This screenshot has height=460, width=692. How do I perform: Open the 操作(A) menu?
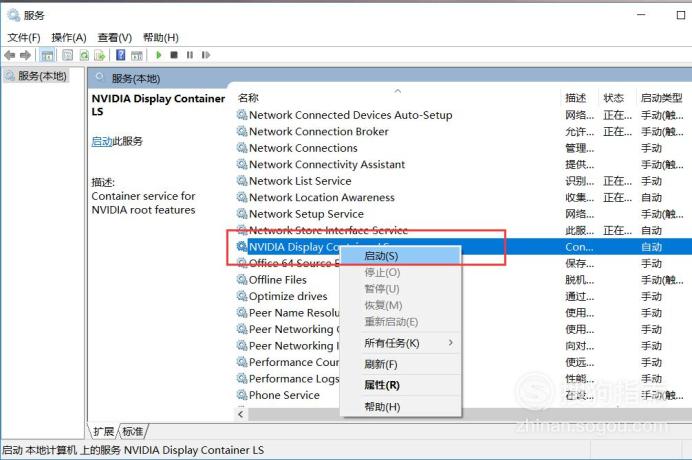click(x=69, y=38)
